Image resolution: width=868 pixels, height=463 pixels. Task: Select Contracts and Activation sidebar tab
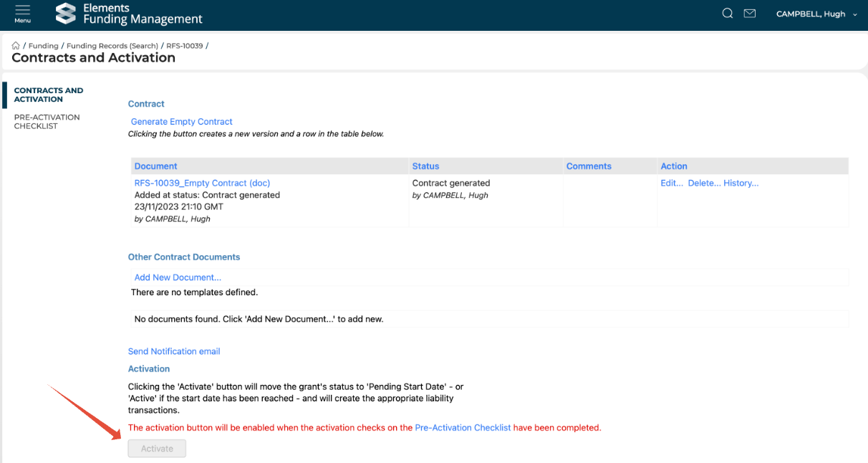(48, 95)
